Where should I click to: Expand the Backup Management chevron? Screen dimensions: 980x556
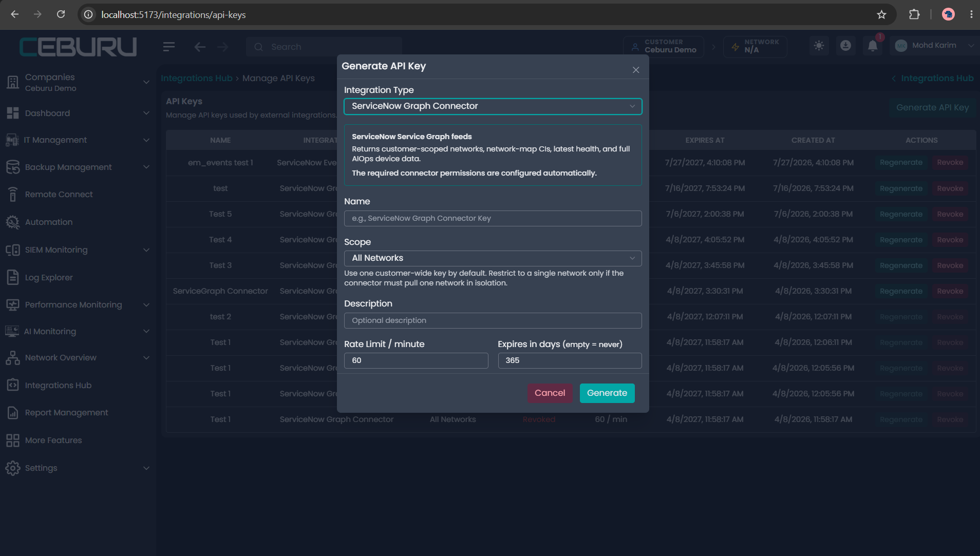146,167
